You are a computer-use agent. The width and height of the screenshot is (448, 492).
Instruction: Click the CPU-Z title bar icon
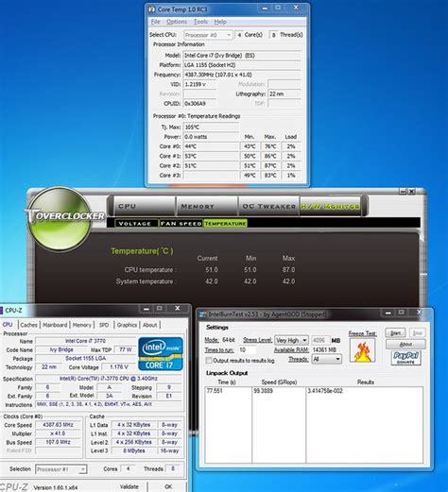[1, 311]
